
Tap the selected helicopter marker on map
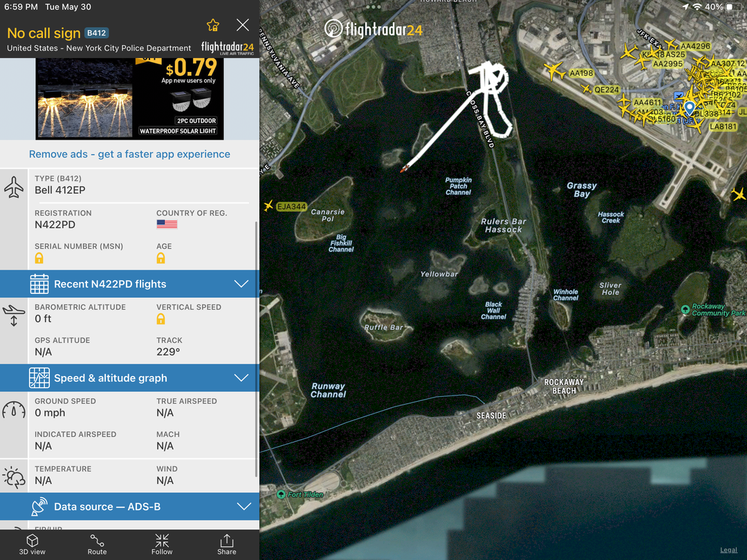405,168
